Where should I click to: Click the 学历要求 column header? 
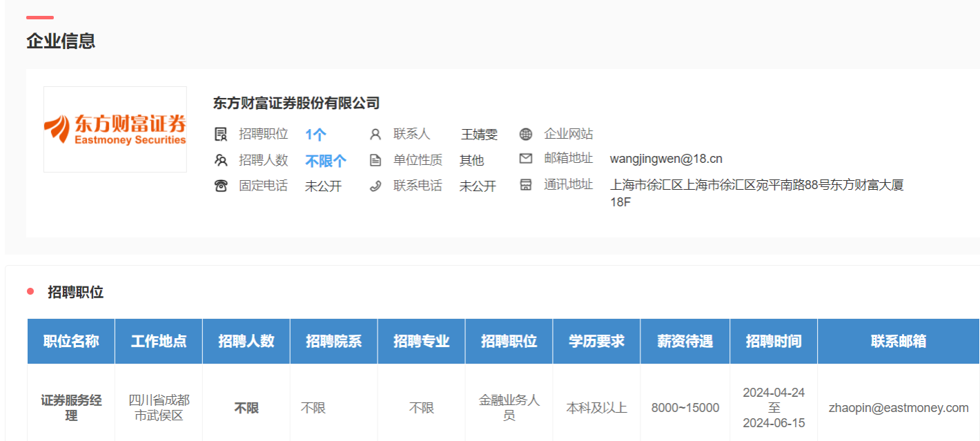click(x=596, y=341)
